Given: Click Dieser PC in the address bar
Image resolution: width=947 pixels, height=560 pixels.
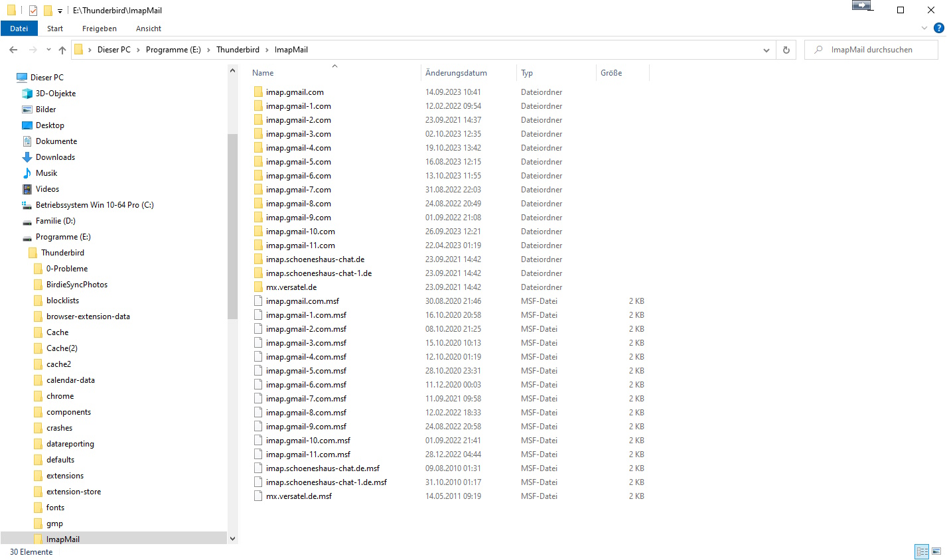Looking at the screenshot, I should [114, 50].
